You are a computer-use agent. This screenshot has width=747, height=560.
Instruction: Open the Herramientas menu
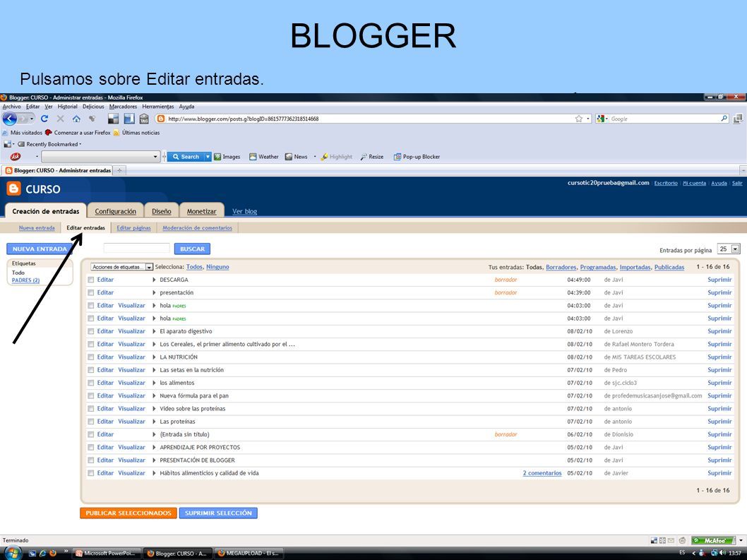(x=157, y=107)
